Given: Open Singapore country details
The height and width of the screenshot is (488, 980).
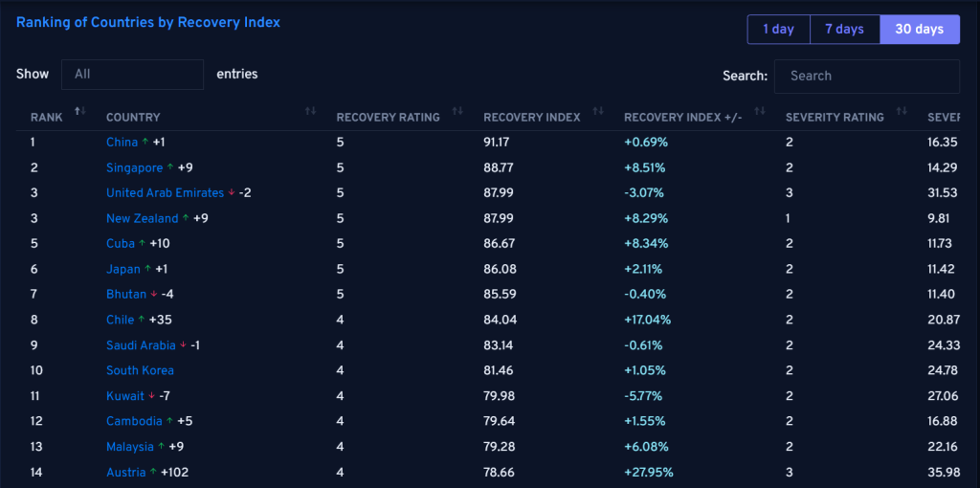Looking at the screenshot, I should 134,167.
